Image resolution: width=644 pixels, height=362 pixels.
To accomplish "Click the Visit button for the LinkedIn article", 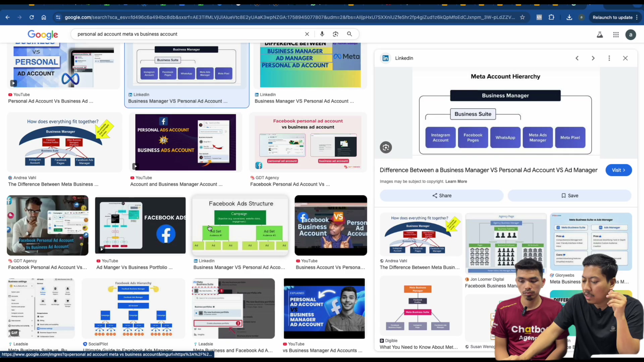I will pyautogui.click(x=619, y=170).
